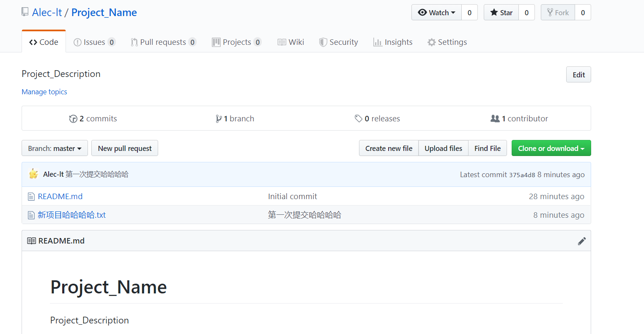Open the Alec-lt owner link in the repository title
The width and height of the screenshot is (644, 334).
(x=47, y=12)
